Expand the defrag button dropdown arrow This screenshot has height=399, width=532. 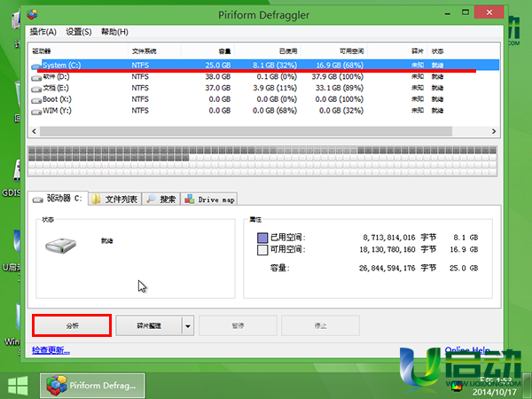click(x=188, y=325)
